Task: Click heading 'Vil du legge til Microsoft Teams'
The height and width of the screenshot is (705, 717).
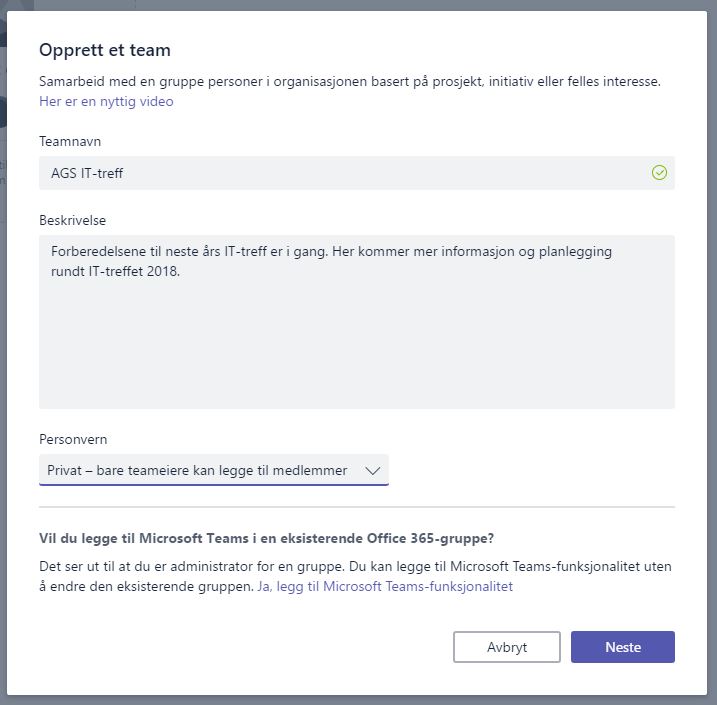Action: [266, 538]
